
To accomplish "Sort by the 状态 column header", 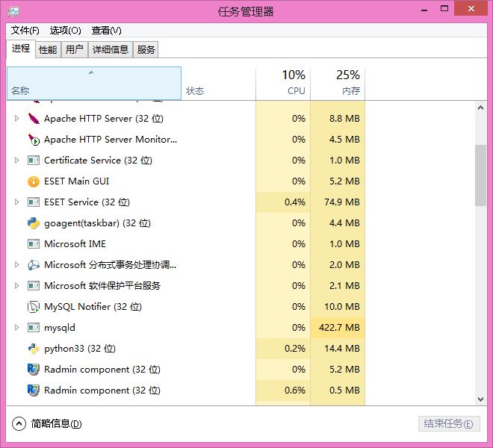I will (219, 84).
